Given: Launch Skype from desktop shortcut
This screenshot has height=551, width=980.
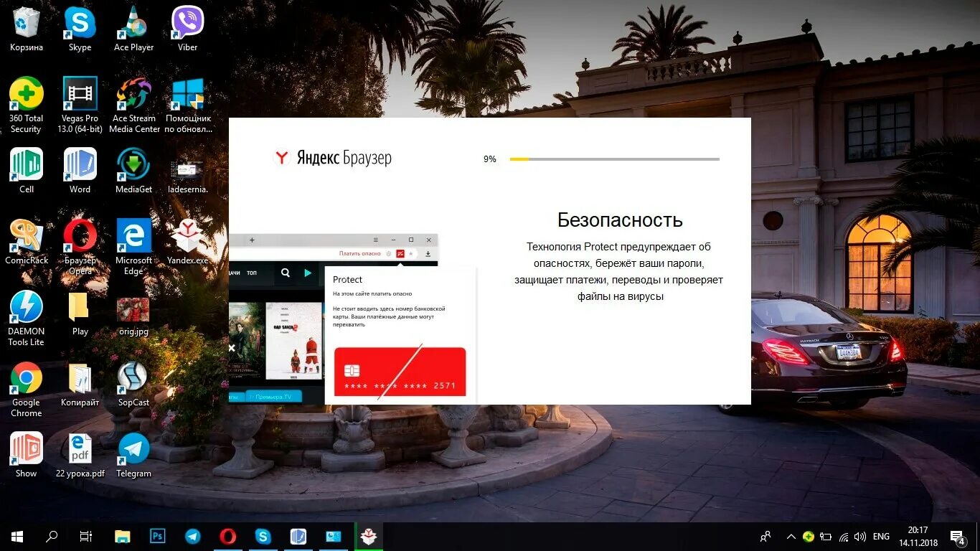Looking at the screenshot, I should coord(80,29).
